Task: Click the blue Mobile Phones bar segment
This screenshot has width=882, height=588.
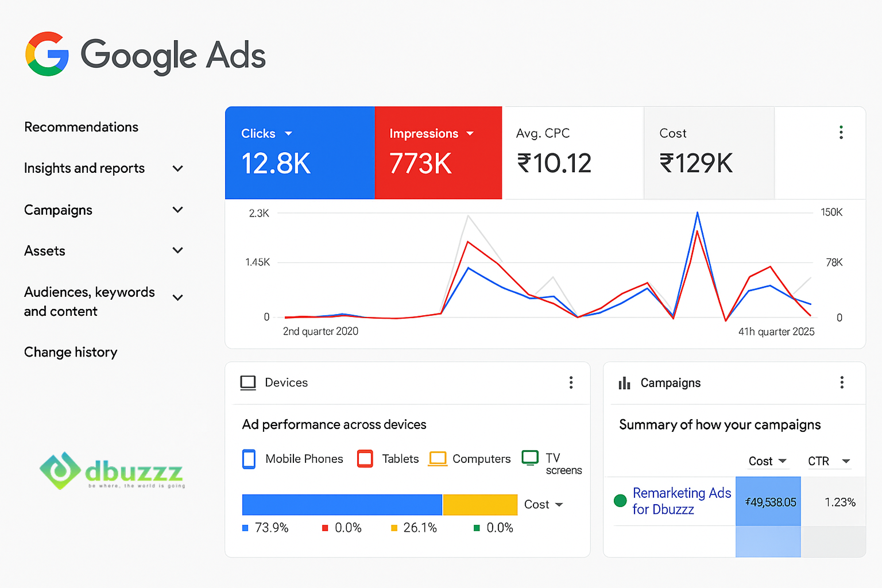Action: [342, 505]
